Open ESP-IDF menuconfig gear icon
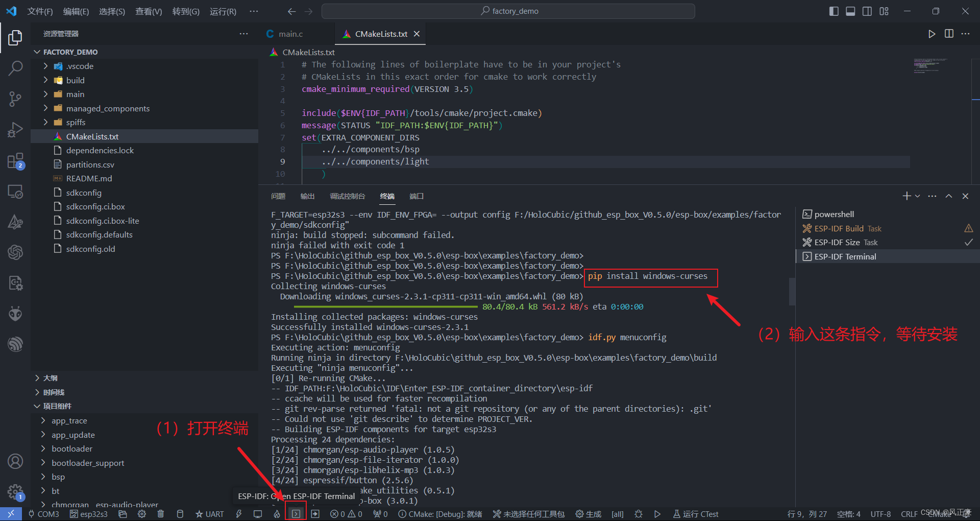The image size is (980, 521). 142,514
